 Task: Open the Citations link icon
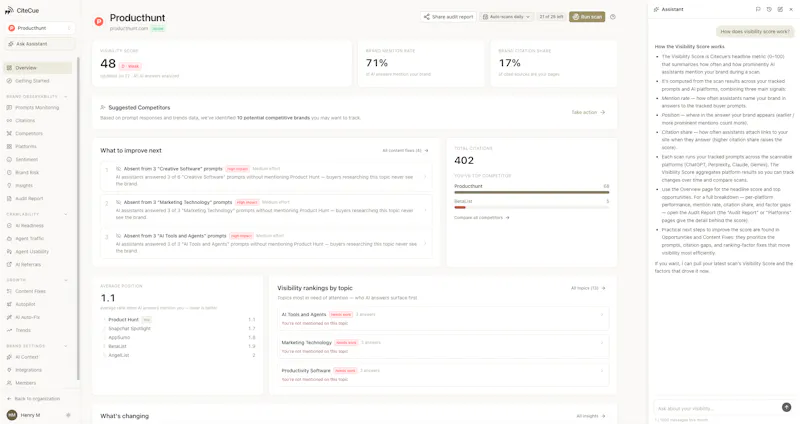[x=9, y=120]
